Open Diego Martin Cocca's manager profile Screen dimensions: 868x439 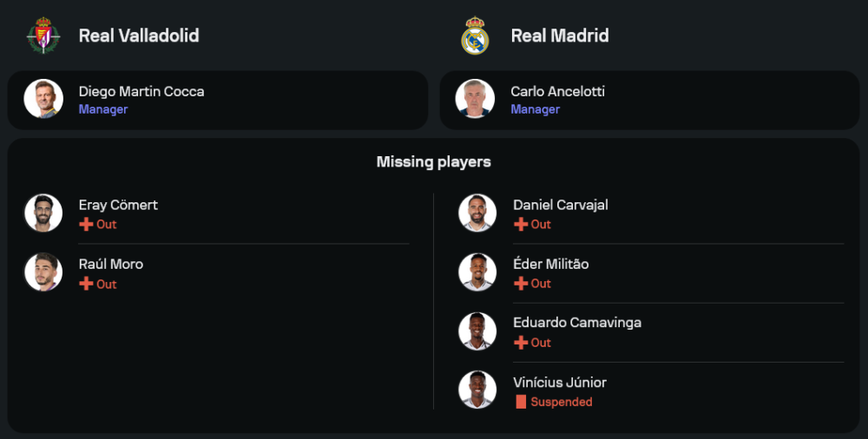[x=141, y=91]
